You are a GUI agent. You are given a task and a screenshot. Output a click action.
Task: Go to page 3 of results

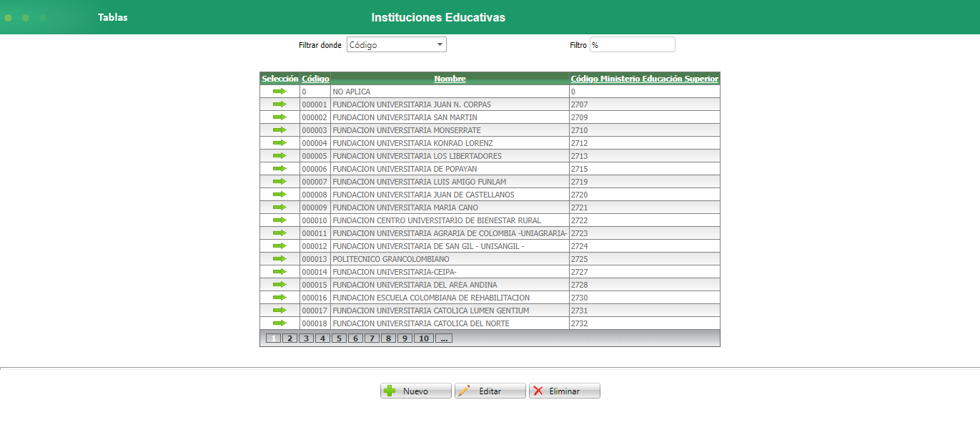(x=306, y=338)
